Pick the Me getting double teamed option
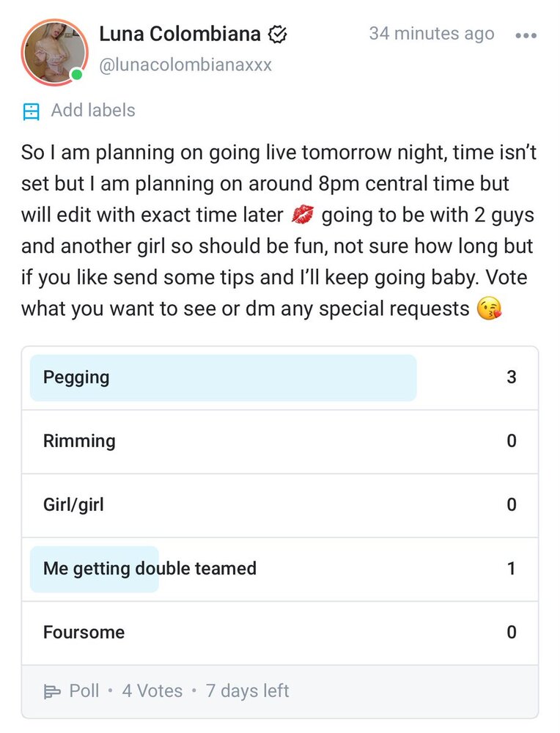The width and height of the screenshot is (560, 733). tap(280, 569)
